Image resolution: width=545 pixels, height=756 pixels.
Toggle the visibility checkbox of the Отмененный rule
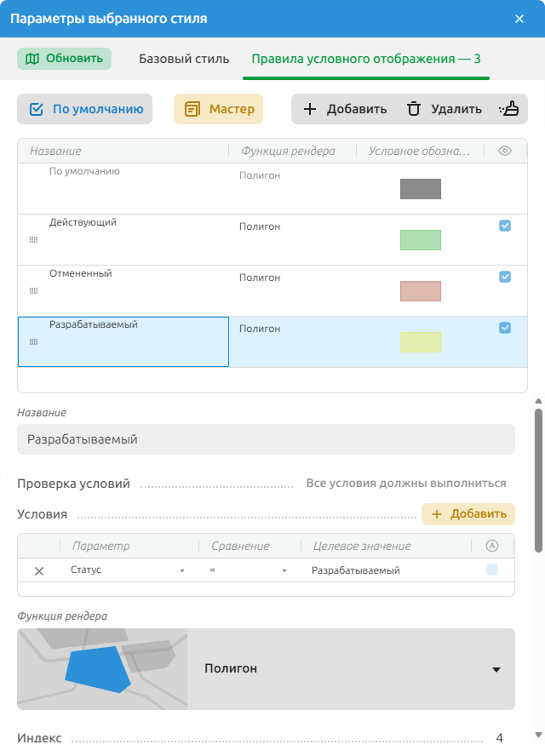pos(505,277)
